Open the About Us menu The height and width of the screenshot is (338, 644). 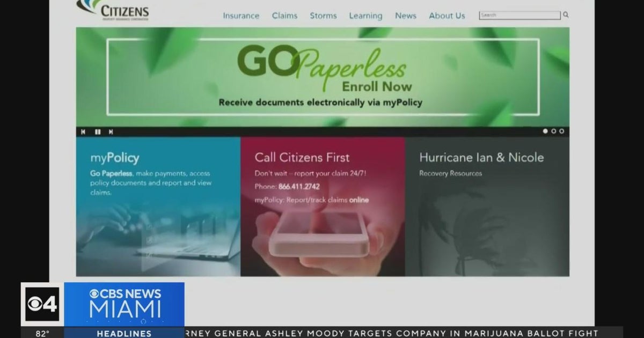pos(447,16)
